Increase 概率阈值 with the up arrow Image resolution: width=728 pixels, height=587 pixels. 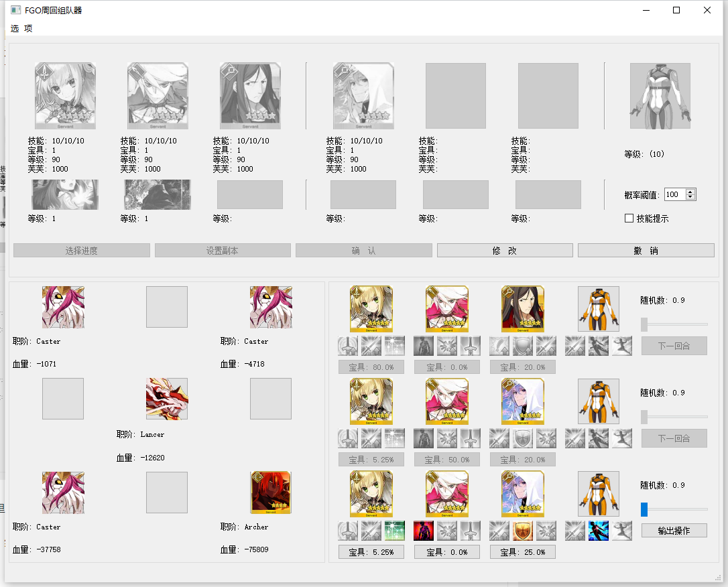point(690,192)
